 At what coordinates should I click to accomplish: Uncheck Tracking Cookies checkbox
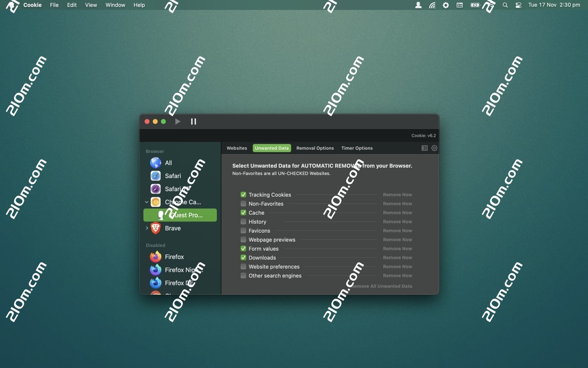click(243, 195)
